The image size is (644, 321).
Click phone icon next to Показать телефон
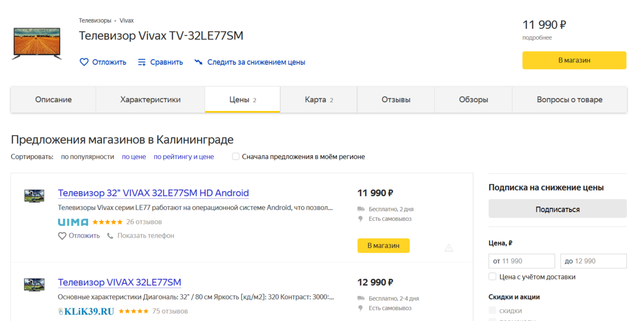pyautogui.click(x=111, y=236)
